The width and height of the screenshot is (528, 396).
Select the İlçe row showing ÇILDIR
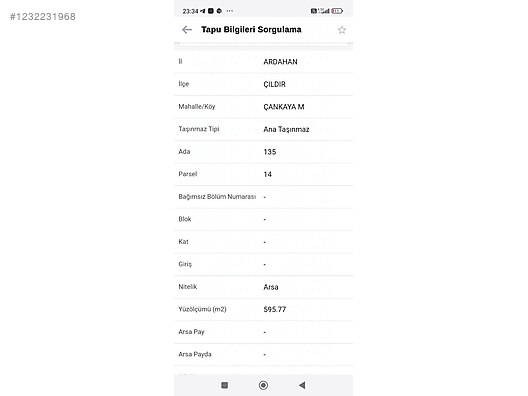[263, 84]
